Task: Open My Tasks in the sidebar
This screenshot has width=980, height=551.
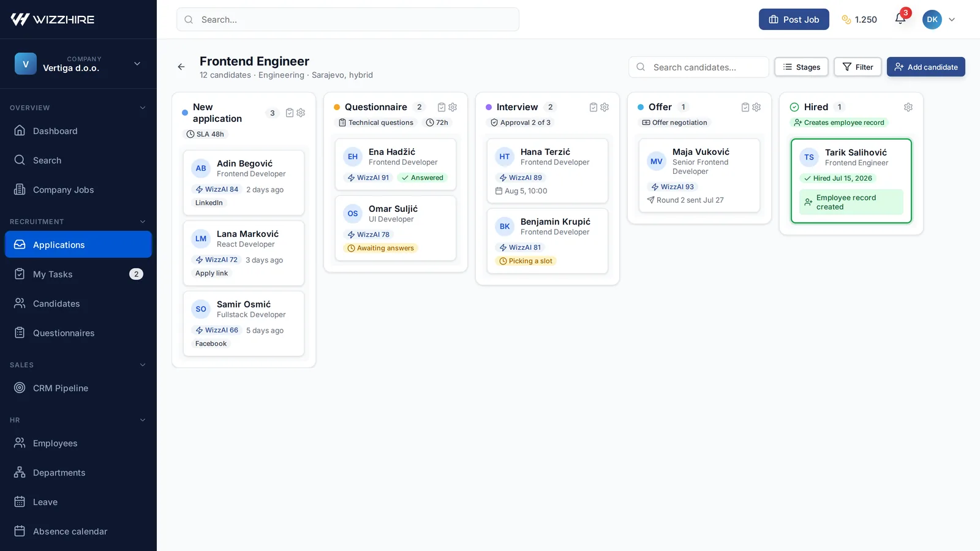Action: click(x=78, y=274)
